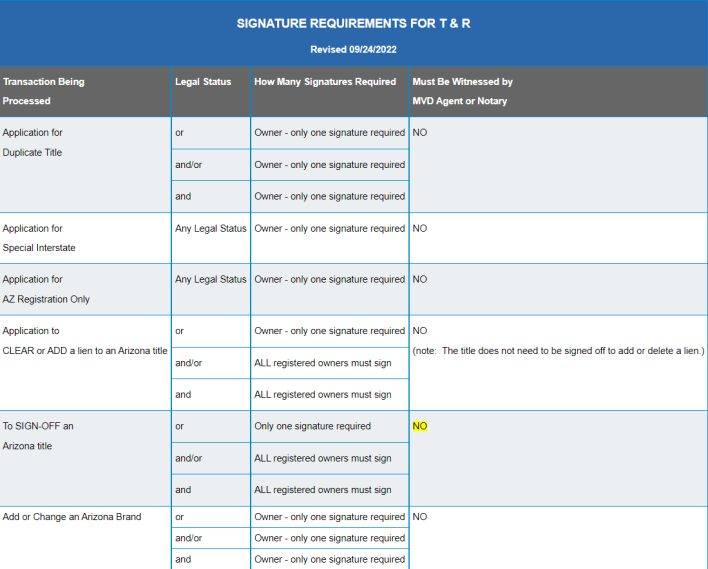708x569 pixels.
Task: Select the 'and' legal status in SIGN-OFF row
Action: 211,490
